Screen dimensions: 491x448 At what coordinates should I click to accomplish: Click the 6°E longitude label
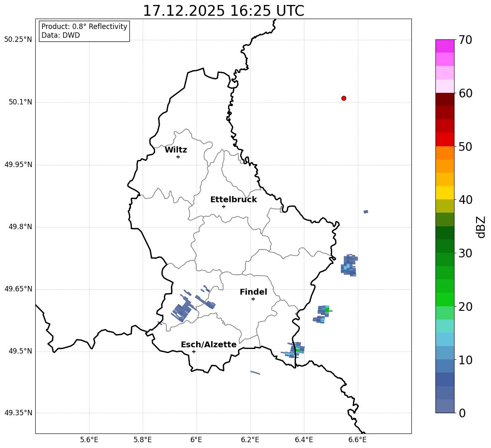click(196, 440)
